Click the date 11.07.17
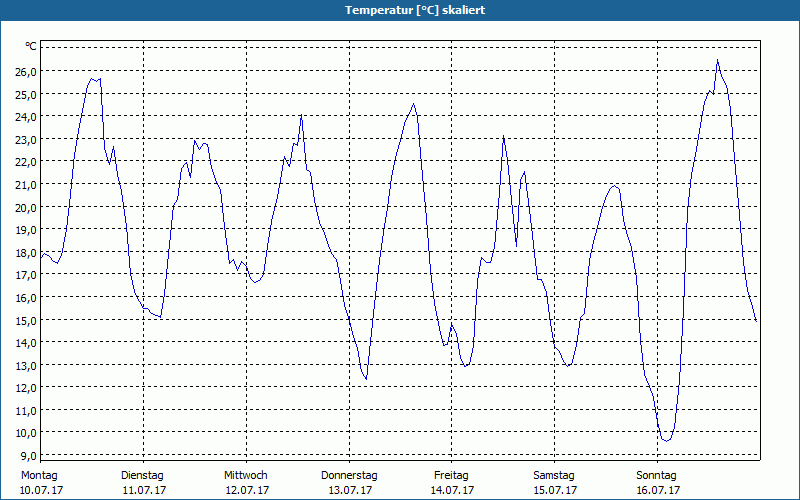Screen dimensions: 800x500 144,490
